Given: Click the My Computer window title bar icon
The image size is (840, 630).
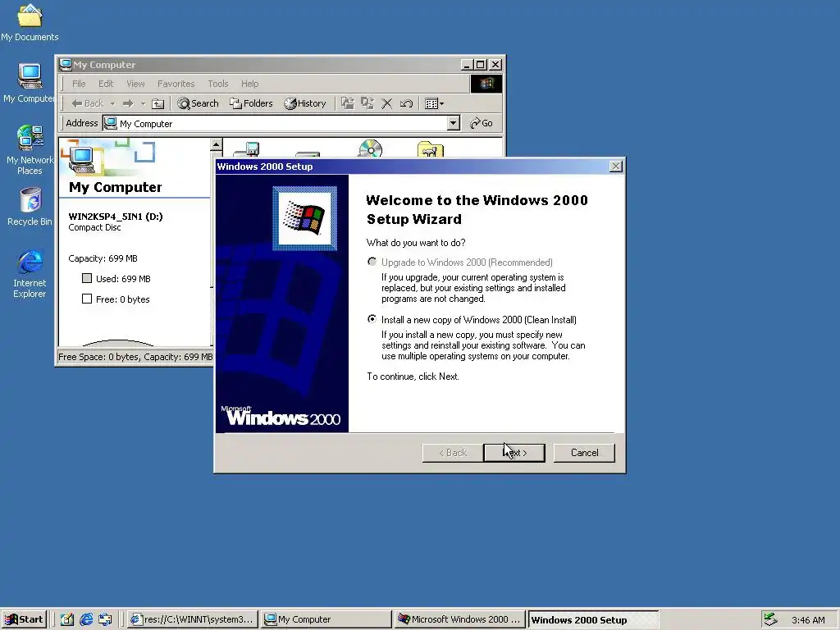Looking at the screenshot, I should (66, 65).
